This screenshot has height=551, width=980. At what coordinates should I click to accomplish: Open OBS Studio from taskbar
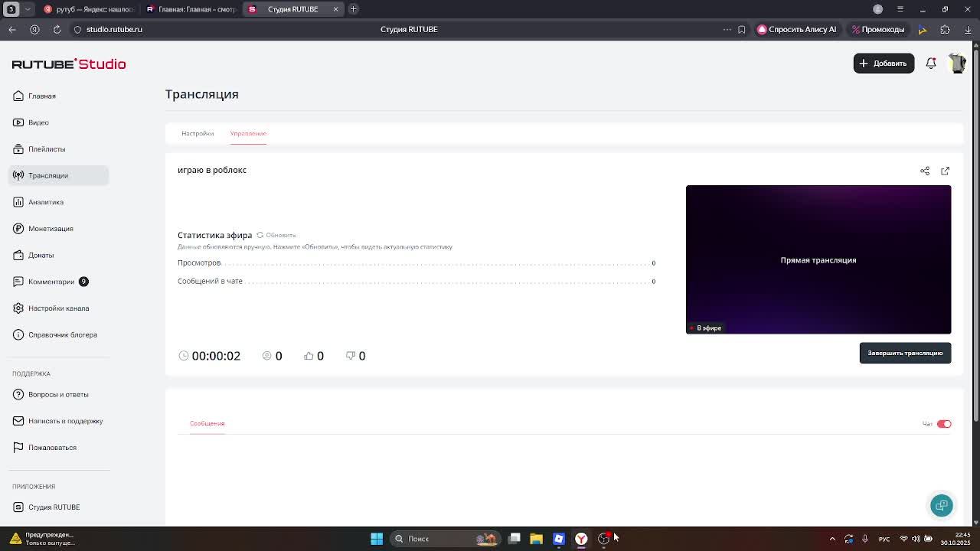tap(603, 539)
